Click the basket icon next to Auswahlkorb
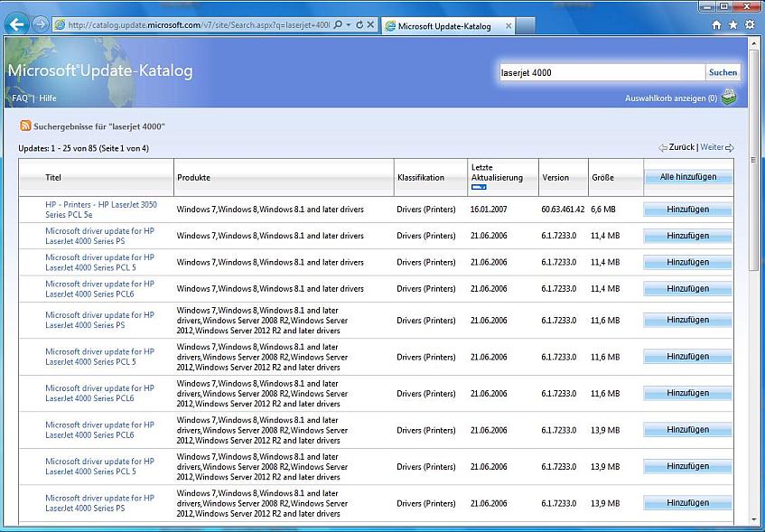This screenshot has width=765, height=532. pos(728,98)
